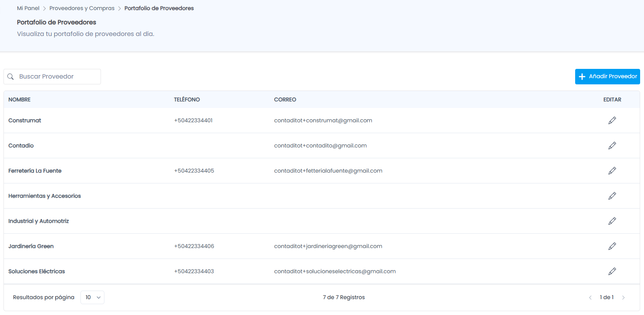The height and width of the screenshot is (315, 644).
Task: Select Soluciones Eléctricas name
Action: click(x=37, y=271)
